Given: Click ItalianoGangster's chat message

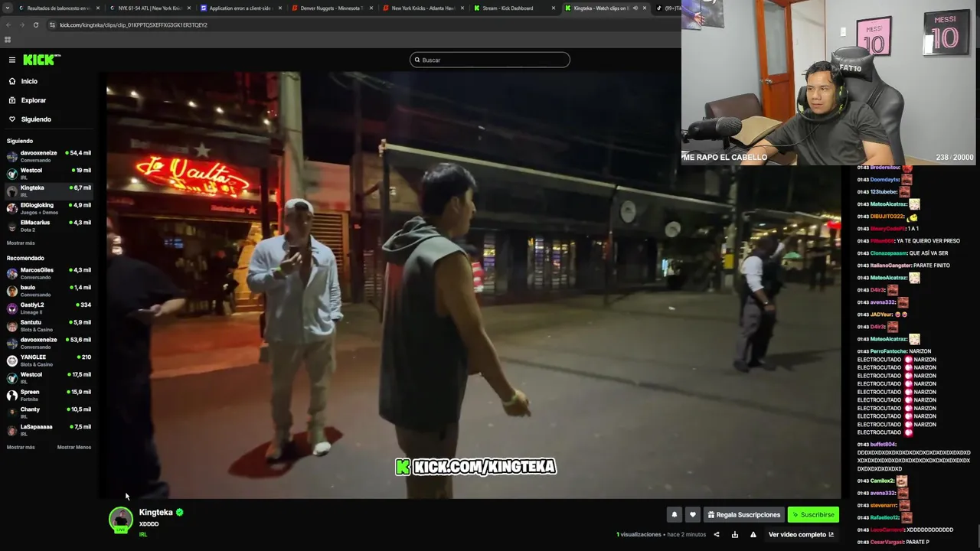Looking at the screenshot, I should tap(930, 266).
